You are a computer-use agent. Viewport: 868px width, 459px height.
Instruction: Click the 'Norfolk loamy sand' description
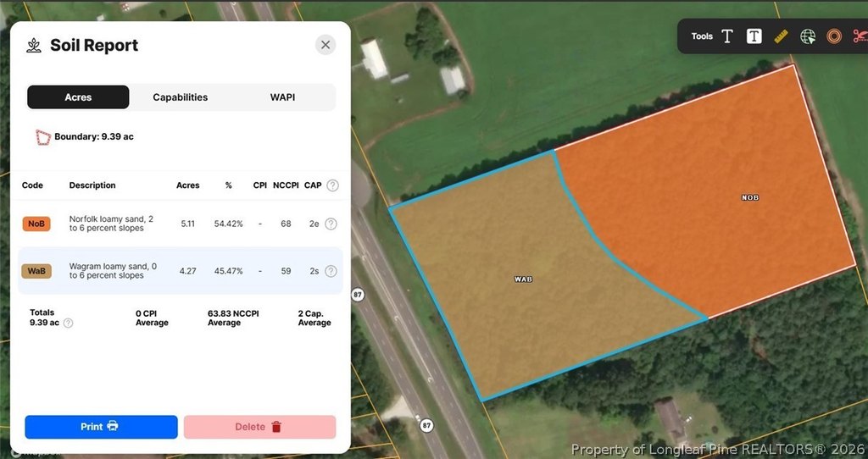pos(111,224)
